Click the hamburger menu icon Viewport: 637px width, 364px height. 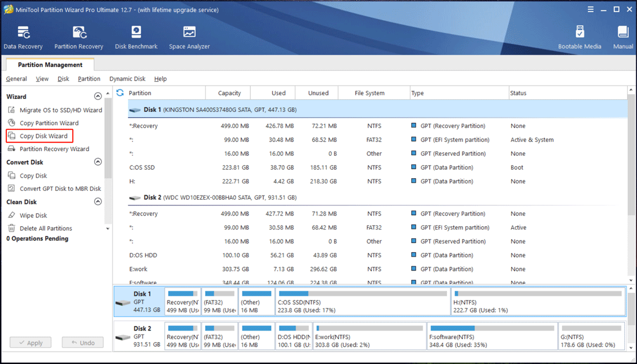coord(590,9)
